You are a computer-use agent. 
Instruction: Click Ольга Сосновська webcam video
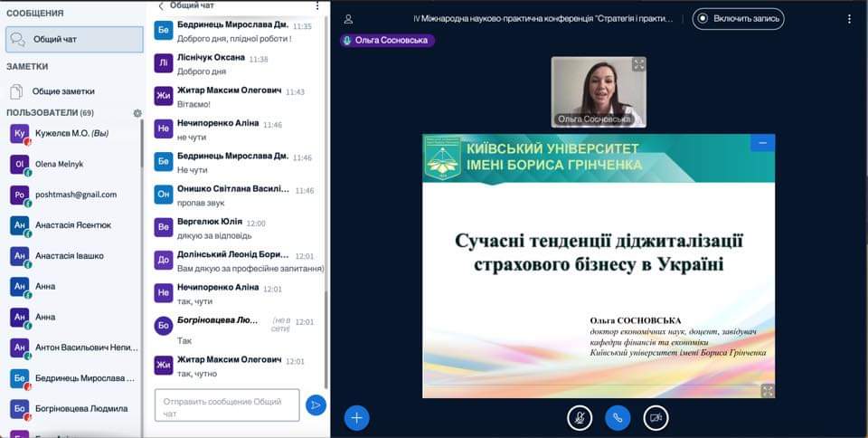[599, 92]
